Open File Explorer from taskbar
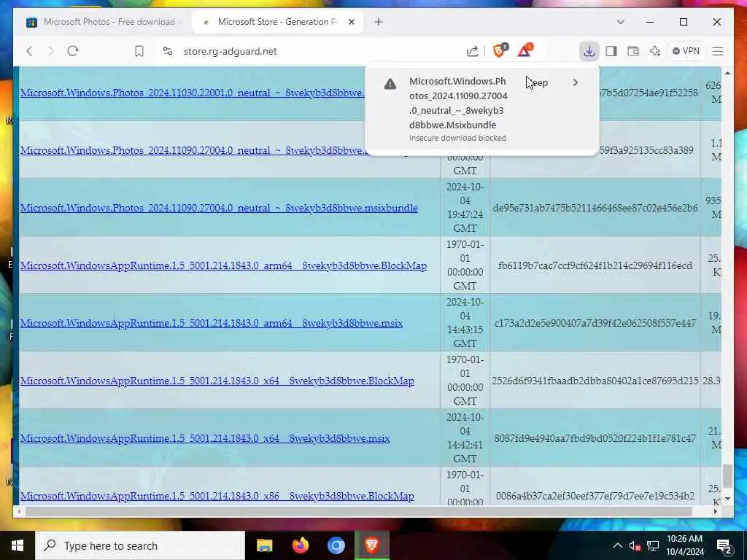 point(264,545)
